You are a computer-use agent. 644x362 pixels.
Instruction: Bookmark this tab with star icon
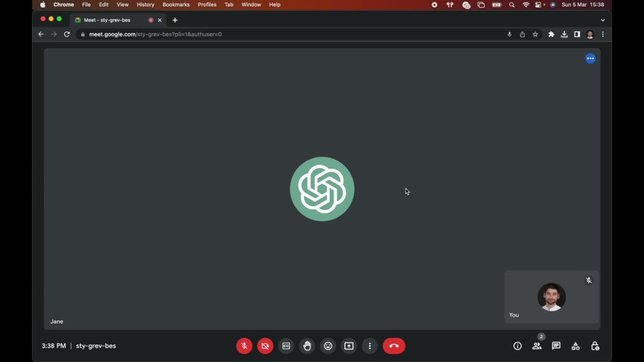tap(535, 34)
